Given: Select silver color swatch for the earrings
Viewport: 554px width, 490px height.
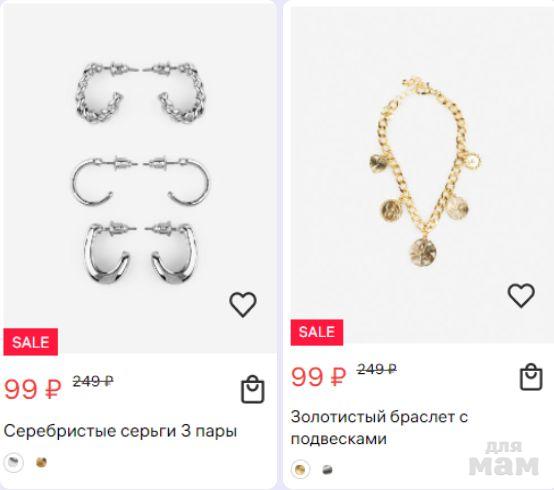Looking at the screenshot, I should [x=13, y=462].
